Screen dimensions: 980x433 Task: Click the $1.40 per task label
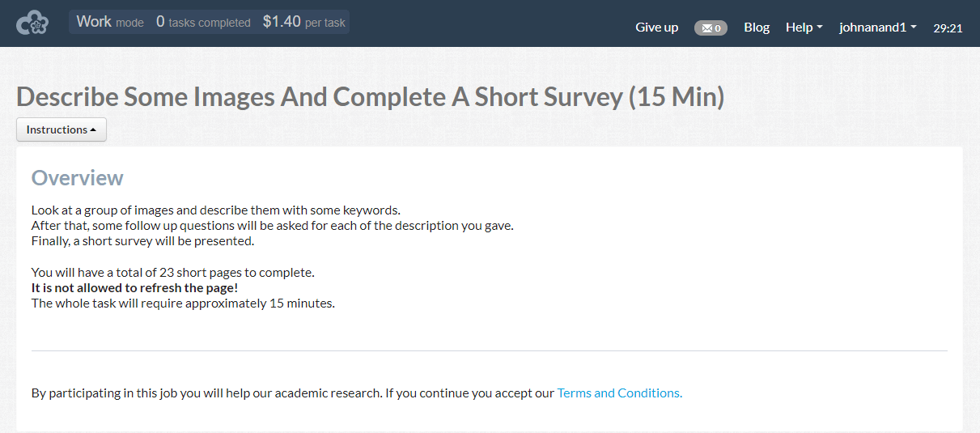coord(304,22)
